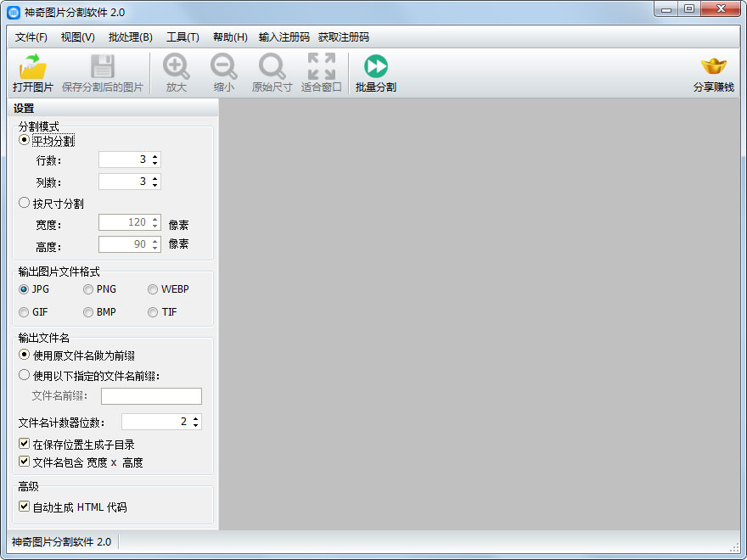Click the 文件名前缀 text input field
The height and width of the screenshot is (560, 747).
(x=151, y=395)
